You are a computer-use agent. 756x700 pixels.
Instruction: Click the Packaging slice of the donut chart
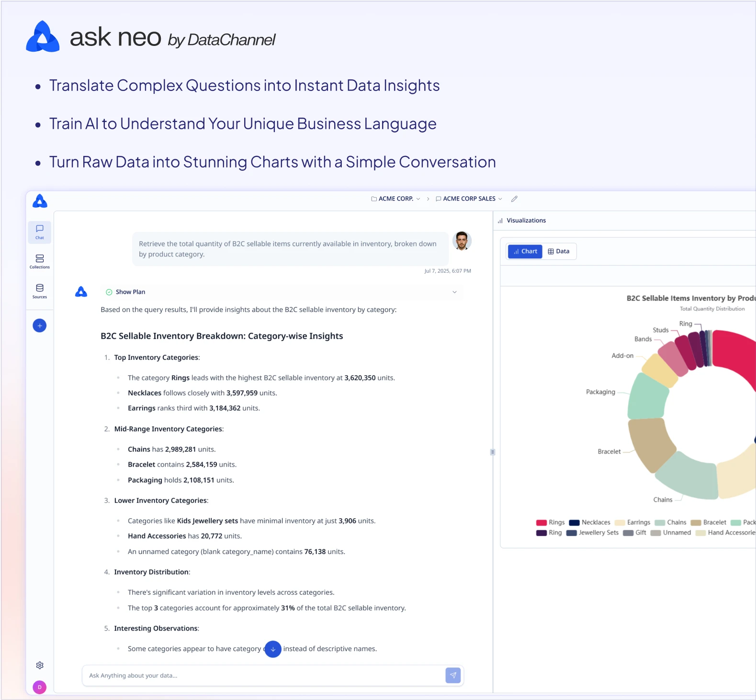(x=647, y=397)
